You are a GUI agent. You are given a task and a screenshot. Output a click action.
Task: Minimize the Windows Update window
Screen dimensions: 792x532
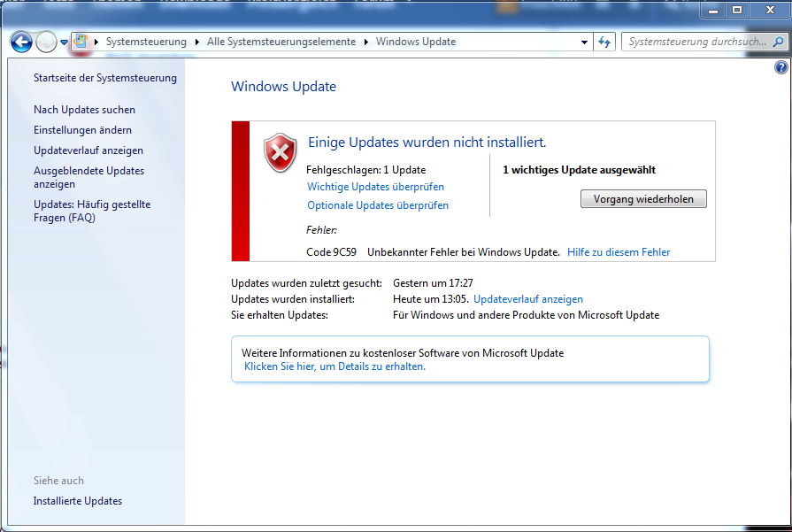point(713,10)
